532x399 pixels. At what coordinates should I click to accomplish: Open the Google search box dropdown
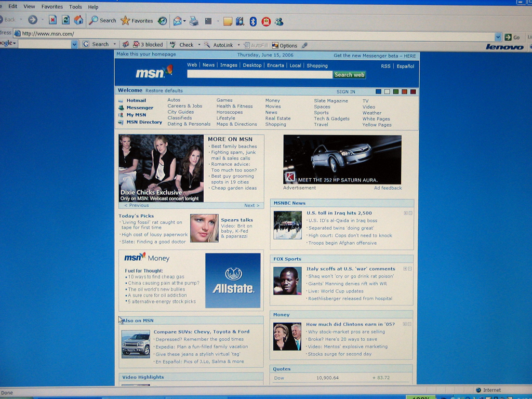[x=74, y=44]
